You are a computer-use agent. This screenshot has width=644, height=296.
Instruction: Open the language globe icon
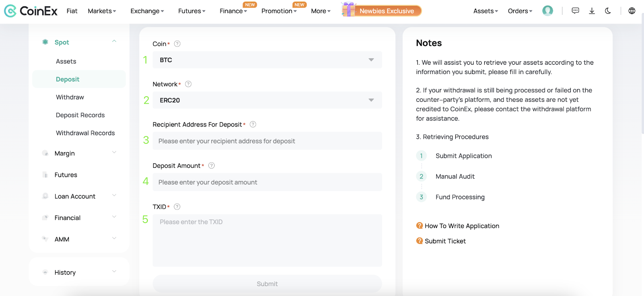point(632,11)
